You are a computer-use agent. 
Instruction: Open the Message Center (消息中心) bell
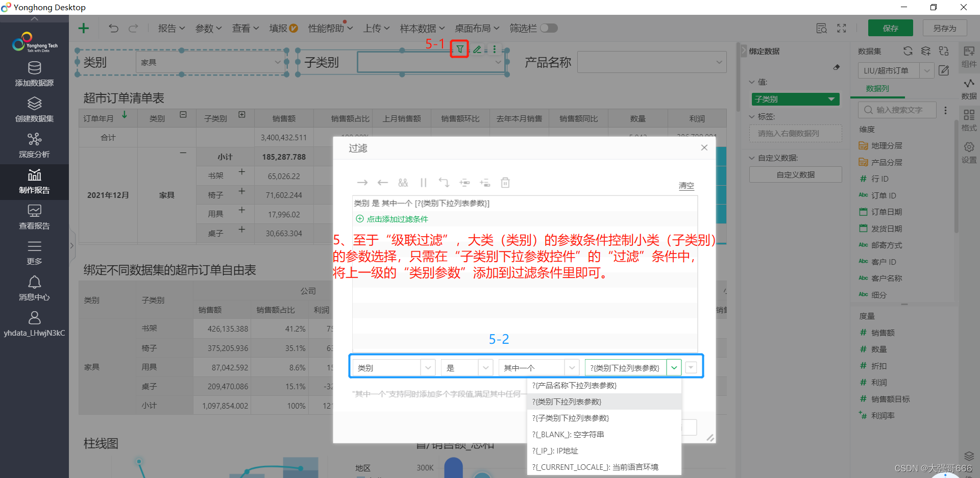coord(34,289)
